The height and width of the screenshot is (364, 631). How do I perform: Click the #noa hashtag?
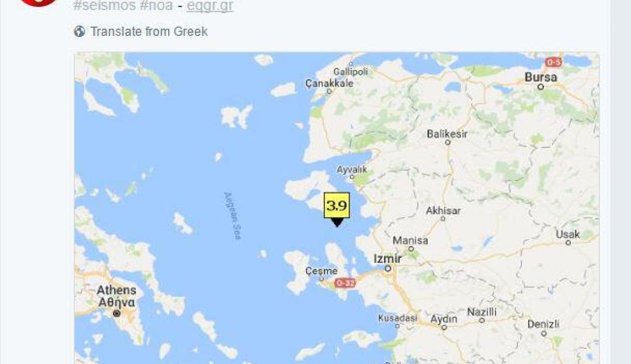click(157, 5)
